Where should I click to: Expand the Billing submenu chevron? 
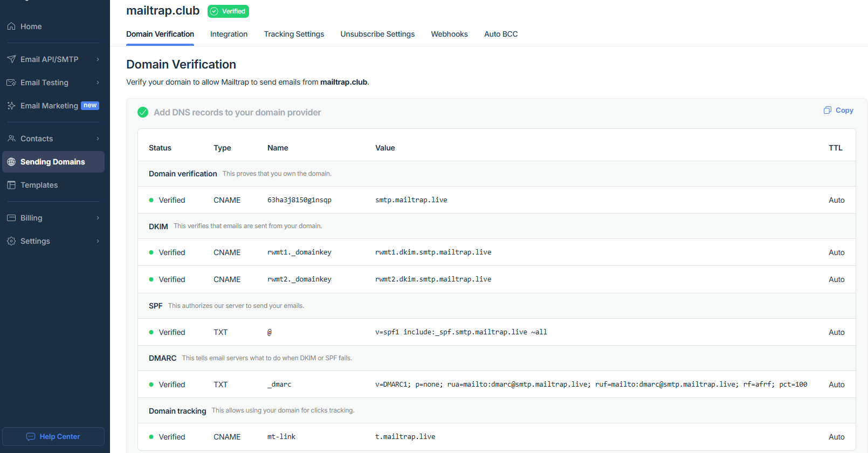98,218
